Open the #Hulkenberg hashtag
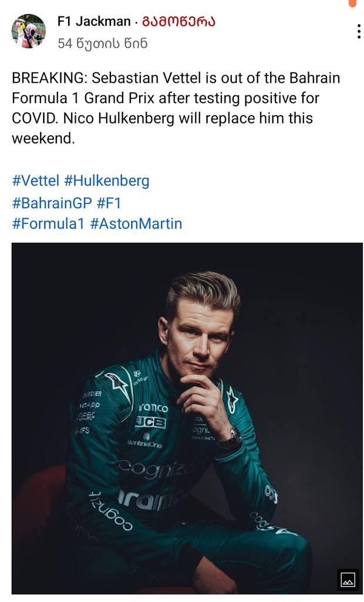 107,180
